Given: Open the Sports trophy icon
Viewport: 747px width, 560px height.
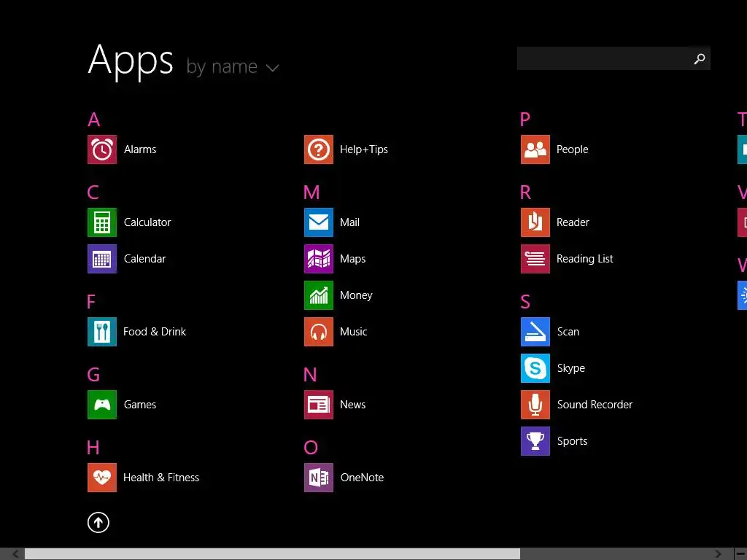Looking at the screenshot, I should [x=535, y=441].
